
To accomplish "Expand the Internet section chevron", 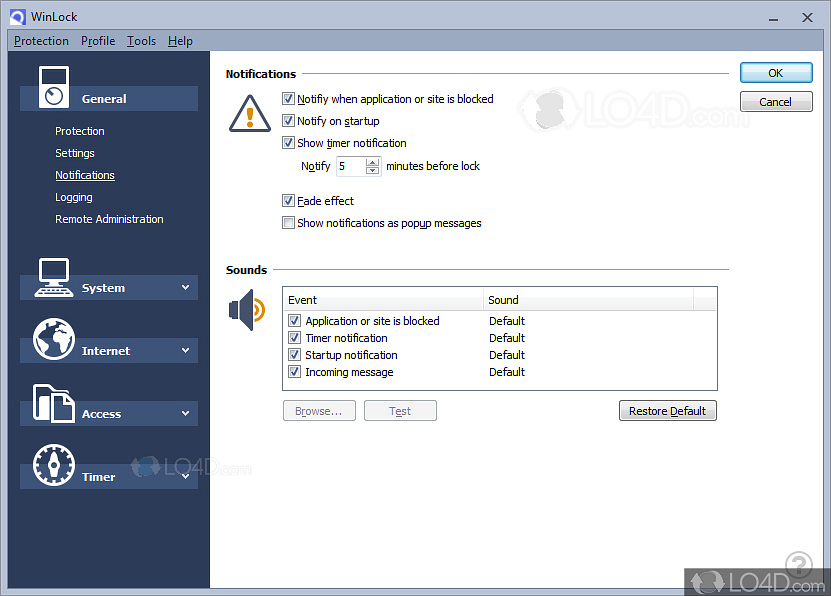I will coord(185,351).
